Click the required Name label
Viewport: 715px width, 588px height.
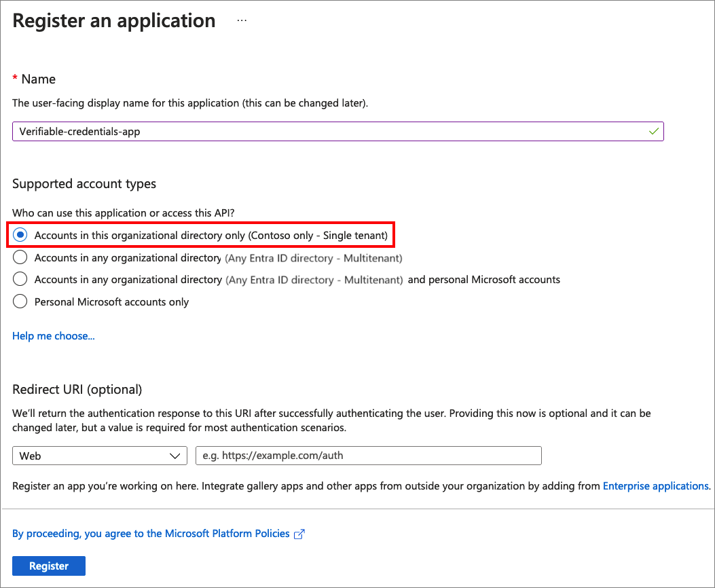pos(34,79)
